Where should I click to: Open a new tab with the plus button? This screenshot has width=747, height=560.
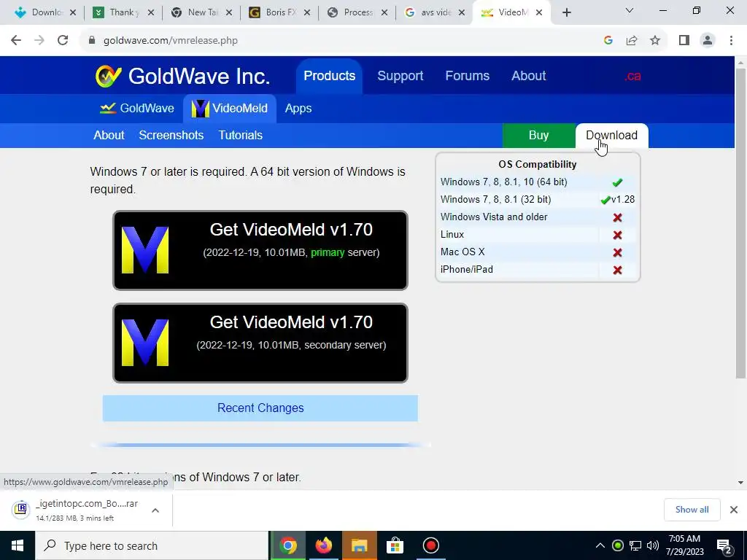pos(566,12)
